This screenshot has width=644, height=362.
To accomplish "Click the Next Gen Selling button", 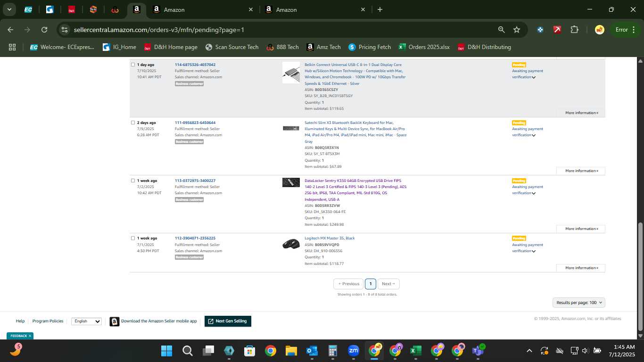I will [x=228, y=321].
